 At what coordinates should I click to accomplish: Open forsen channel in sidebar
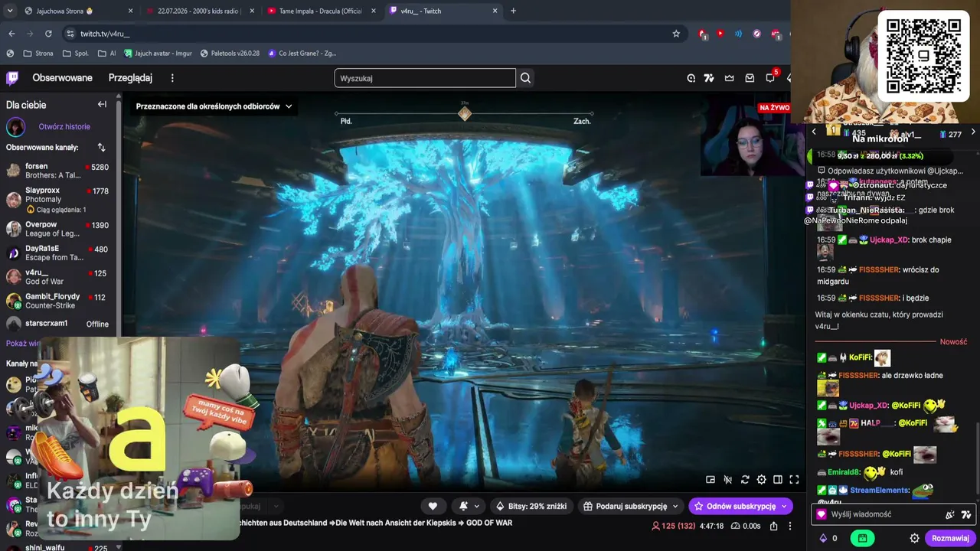click(x=58, y=171)
